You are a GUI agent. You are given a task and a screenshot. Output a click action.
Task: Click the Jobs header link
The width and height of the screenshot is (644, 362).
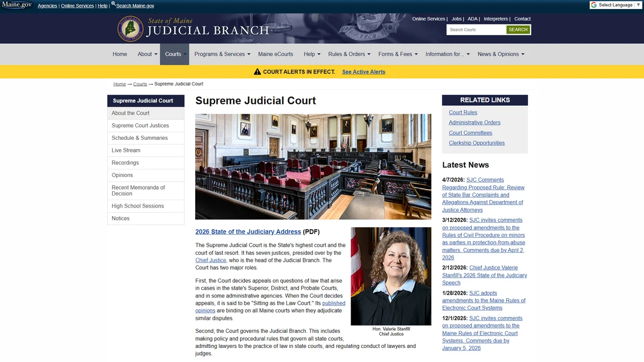pos(456,19)
